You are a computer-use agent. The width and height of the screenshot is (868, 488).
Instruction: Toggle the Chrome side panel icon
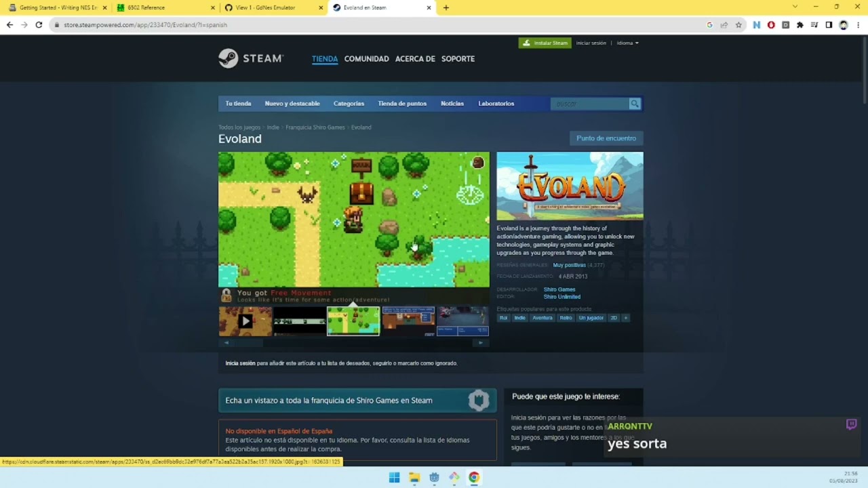(x=829, y=25)
